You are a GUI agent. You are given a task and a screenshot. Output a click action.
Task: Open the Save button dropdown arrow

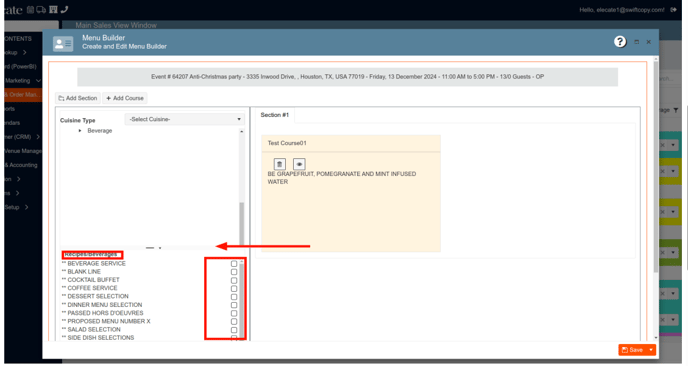pos(651,350)
